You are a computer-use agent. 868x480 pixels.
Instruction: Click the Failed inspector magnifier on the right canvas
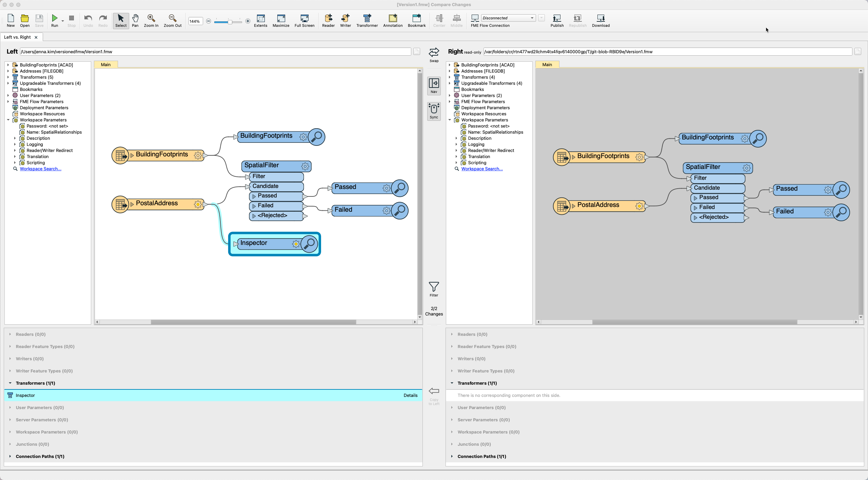841,212
